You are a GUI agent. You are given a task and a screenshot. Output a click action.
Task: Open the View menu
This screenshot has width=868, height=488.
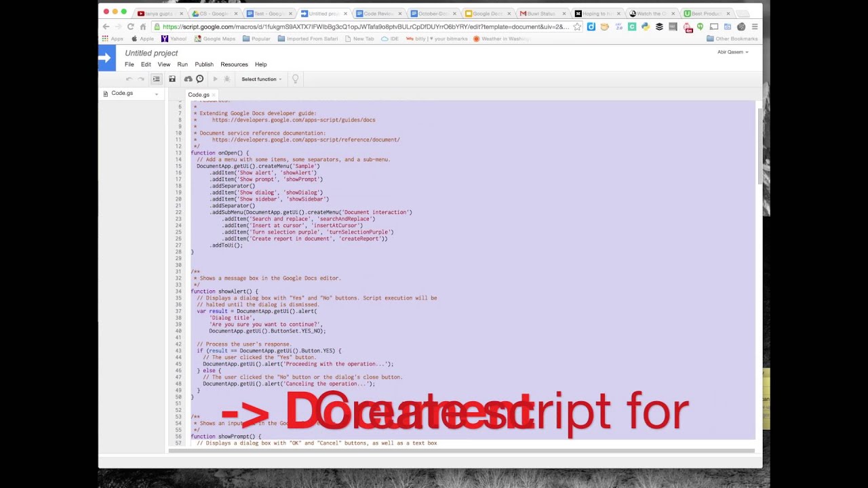[164, 64]
